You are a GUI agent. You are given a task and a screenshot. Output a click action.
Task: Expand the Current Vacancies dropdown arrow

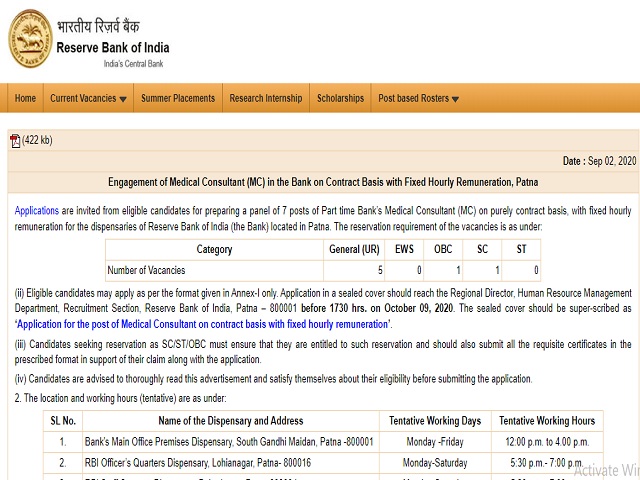123,99
